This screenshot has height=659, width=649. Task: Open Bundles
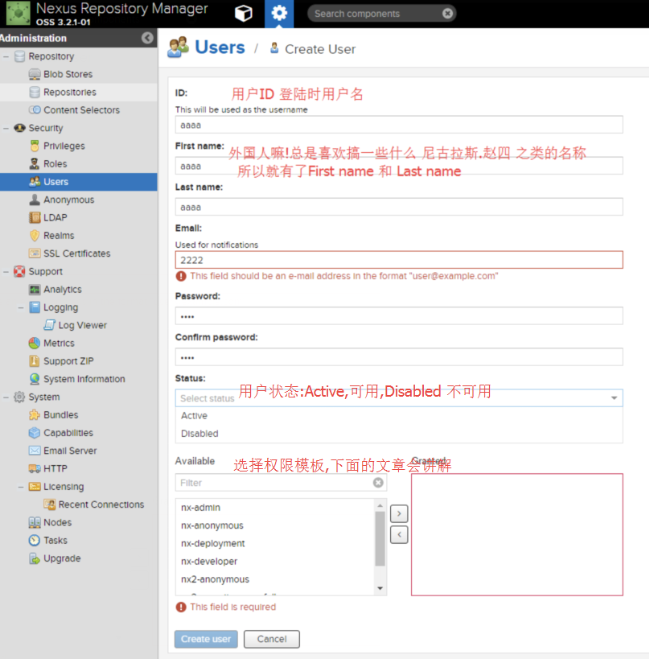pyautogui.click(x=61, y=415)
